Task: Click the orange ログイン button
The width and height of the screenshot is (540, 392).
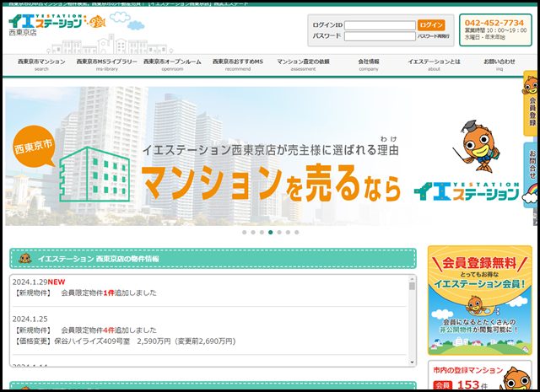Action: point(431,24)
